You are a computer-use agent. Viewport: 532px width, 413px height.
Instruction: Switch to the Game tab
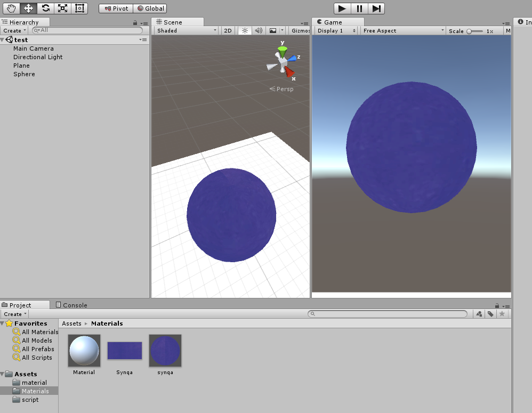[x=338, y=22]
